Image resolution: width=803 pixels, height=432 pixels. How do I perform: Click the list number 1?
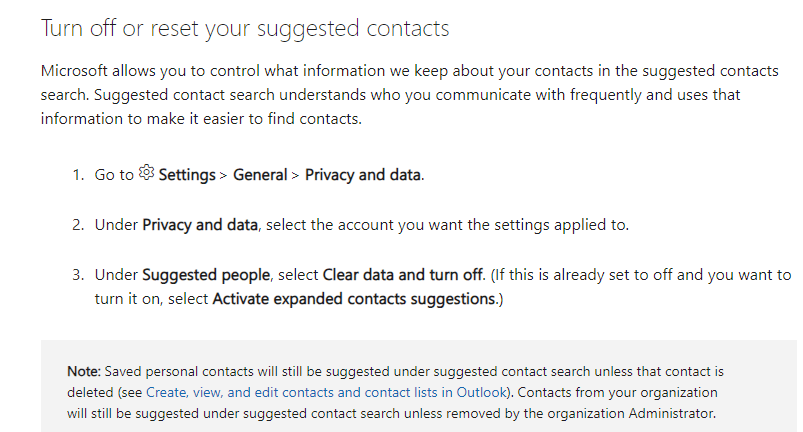pos(77,175)
